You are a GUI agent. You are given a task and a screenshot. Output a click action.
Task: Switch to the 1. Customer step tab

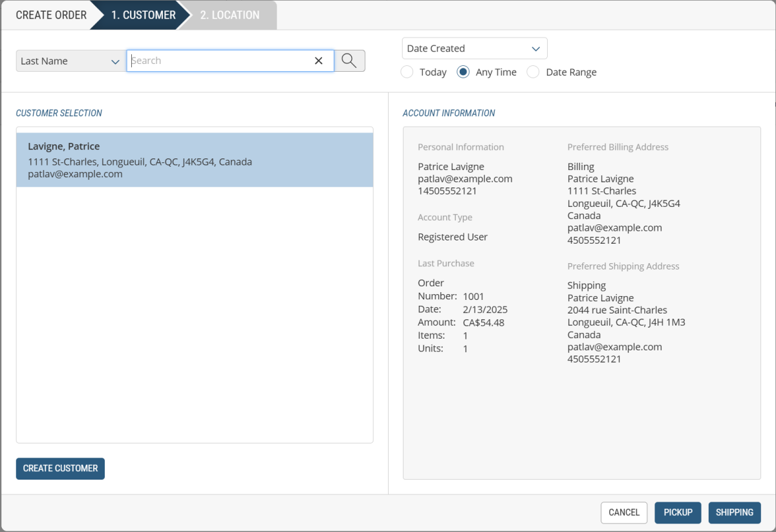143,15
